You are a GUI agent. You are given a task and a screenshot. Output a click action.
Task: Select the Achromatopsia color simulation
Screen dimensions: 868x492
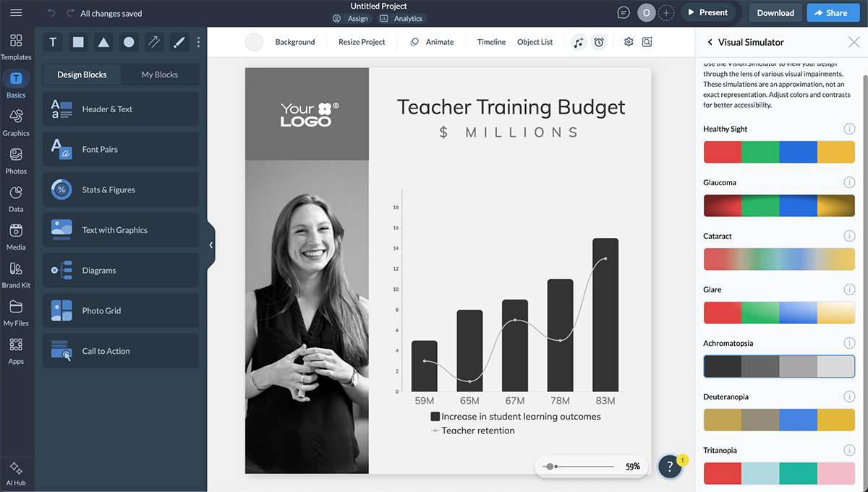(x=779, y=367)
